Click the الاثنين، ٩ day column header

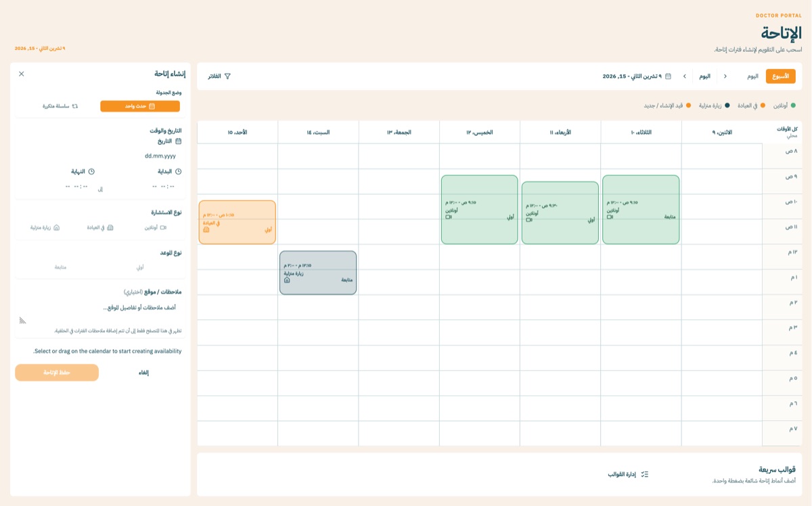pos(722,133)
